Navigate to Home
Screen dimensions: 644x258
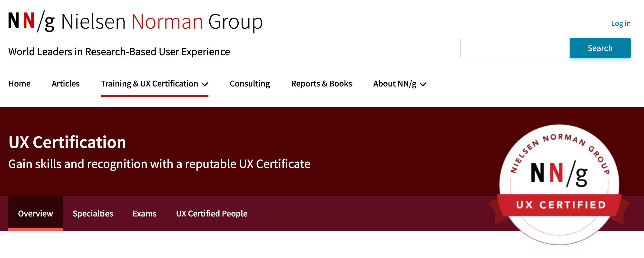coord(19,84)
